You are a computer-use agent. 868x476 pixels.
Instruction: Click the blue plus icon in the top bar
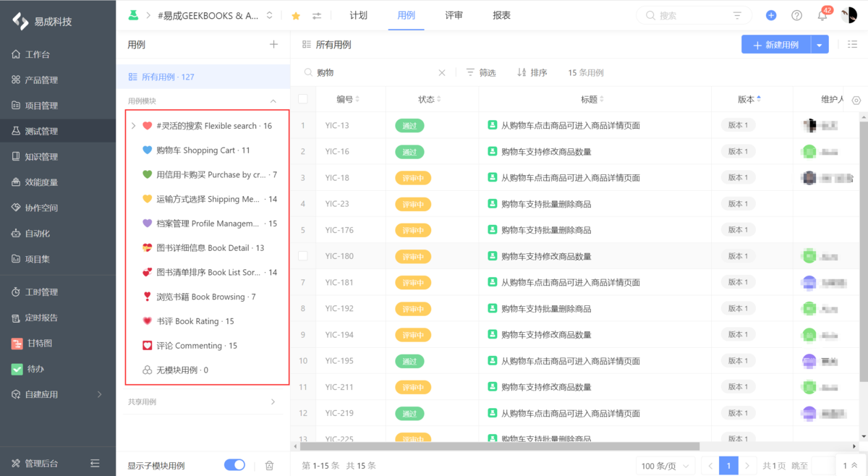tap(770, 14)
